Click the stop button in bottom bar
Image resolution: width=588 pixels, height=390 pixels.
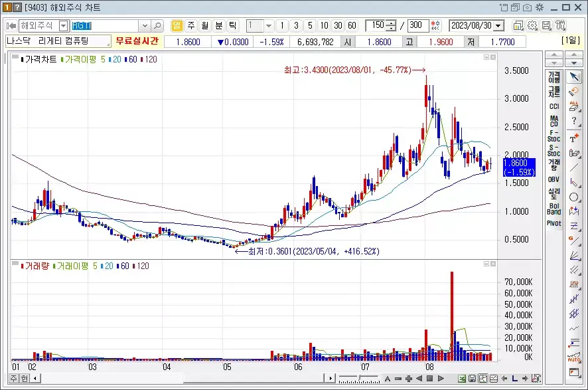point(430,378)
